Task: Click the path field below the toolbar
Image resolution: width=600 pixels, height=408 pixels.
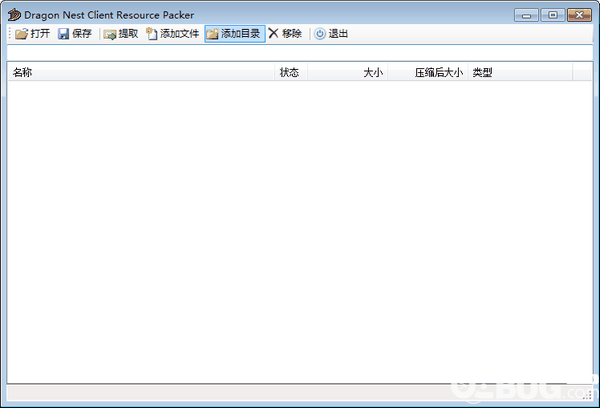Action: tap(300, 53)
